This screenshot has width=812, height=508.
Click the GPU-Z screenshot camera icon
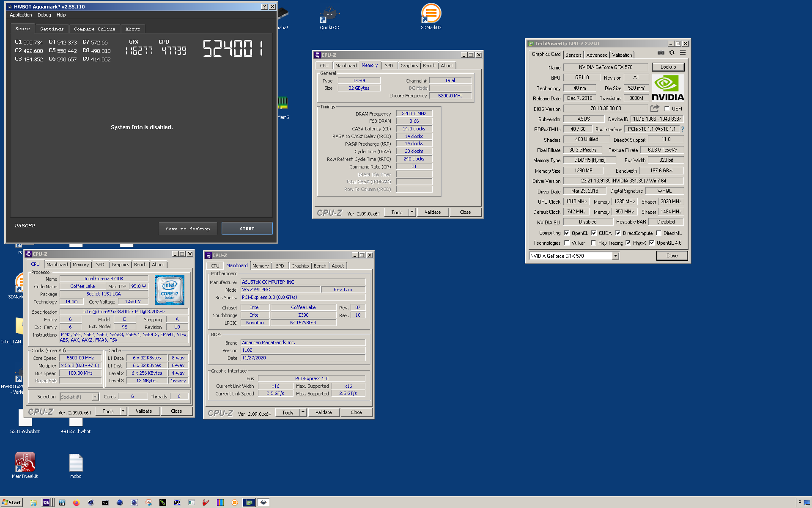click(661, 53)
